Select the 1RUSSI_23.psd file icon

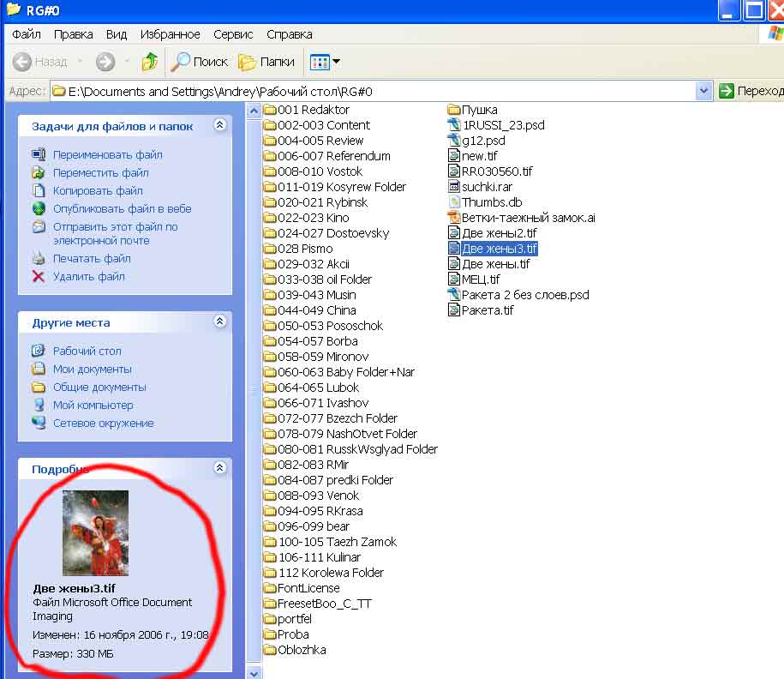(454, 125)
